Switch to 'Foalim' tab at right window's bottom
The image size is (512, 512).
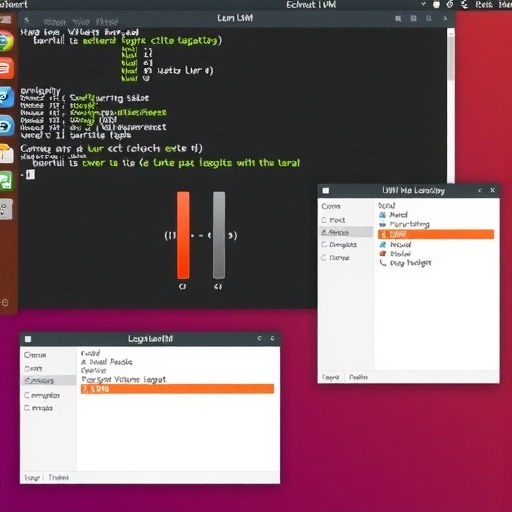pos(358,377)
